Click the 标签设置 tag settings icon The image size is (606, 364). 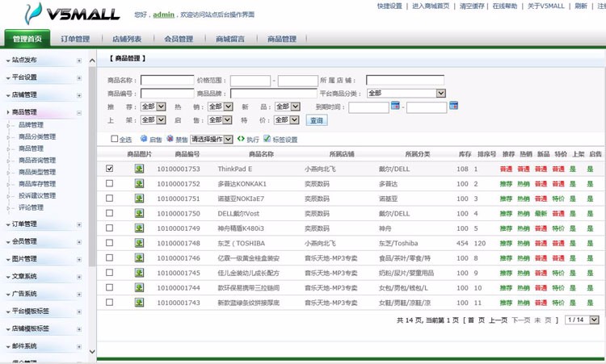[x=267, y=139]
